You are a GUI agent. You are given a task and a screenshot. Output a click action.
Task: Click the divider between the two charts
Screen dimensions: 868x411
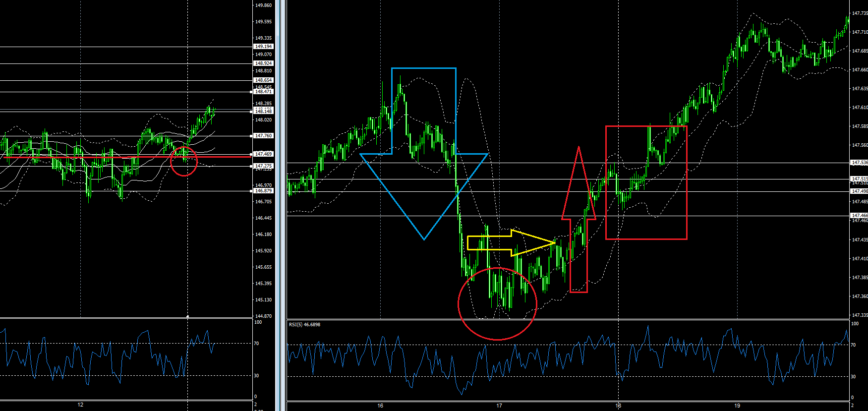281,198
